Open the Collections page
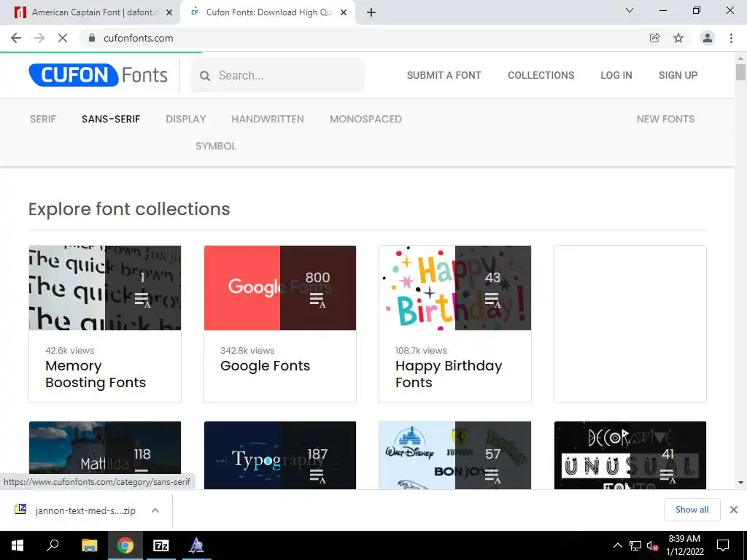This screenshot has height=560, width=747. click(541, 75)
